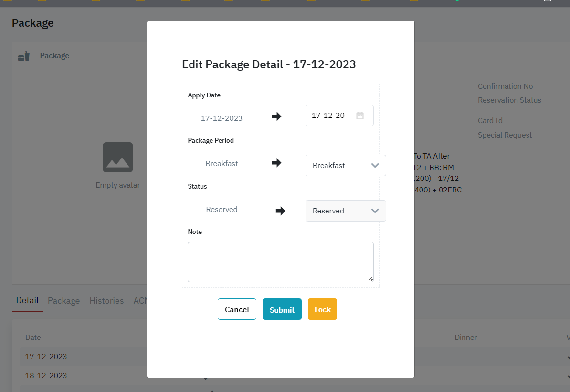This screenshot has height=392, width=570.
Task: Click the yellow Lock button
Action: coord(322,309)
